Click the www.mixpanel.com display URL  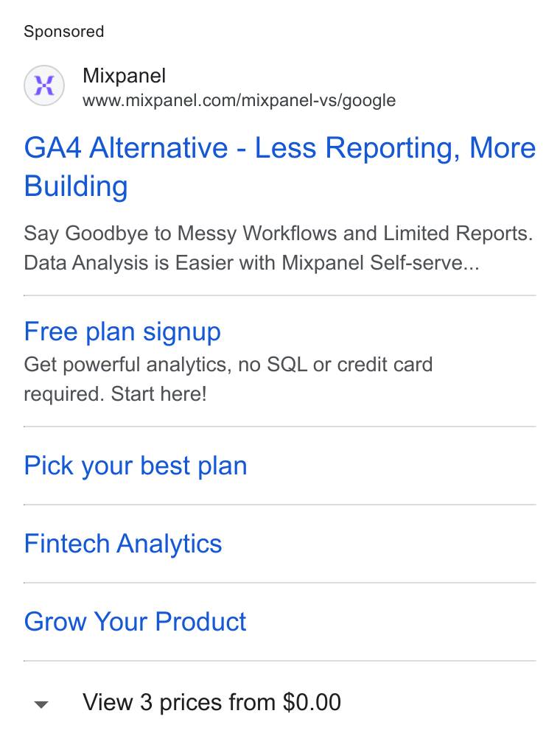point(239,100)
